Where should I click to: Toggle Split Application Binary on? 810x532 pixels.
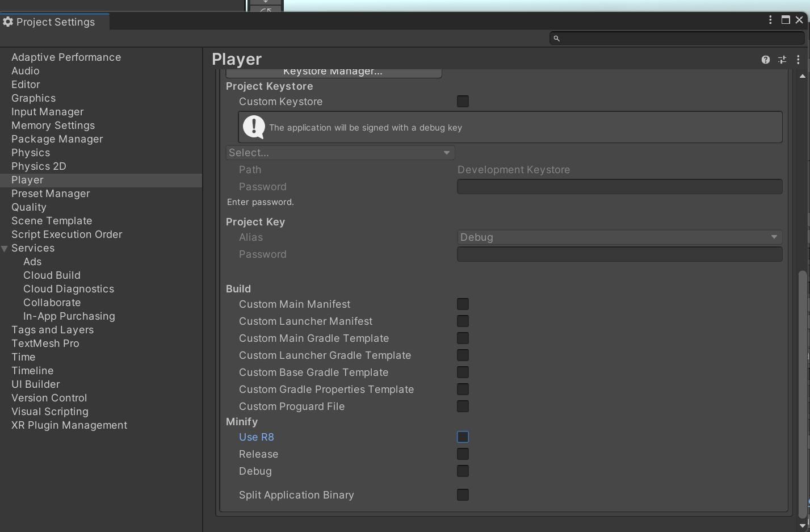[463, 495]
